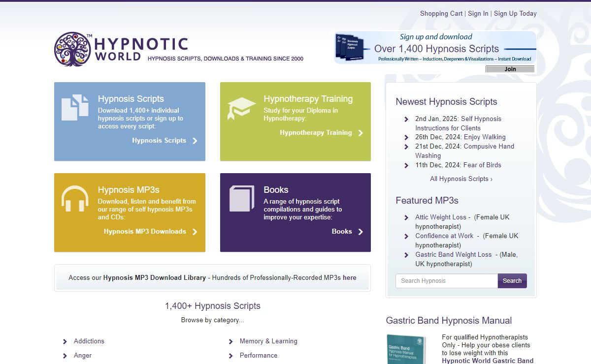591x364 pixels.
Task: Click 'here' in the MP3 Download Library notice
Action: pos(350,278)
